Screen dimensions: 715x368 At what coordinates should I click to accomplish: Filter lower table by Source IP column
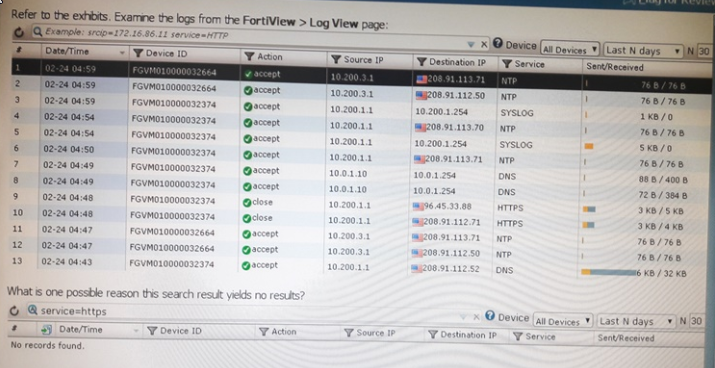[x=349, y=333]
